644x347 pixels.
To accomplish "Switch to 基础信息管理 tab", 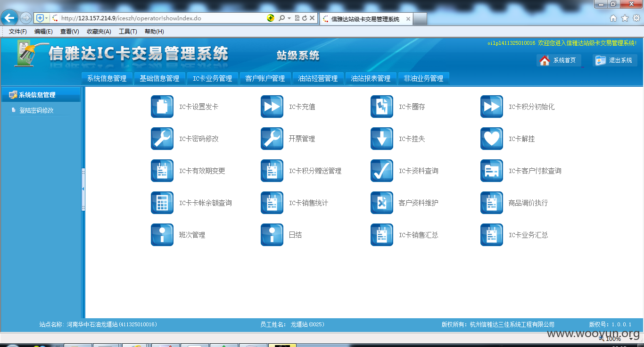I will click(160, 78).
